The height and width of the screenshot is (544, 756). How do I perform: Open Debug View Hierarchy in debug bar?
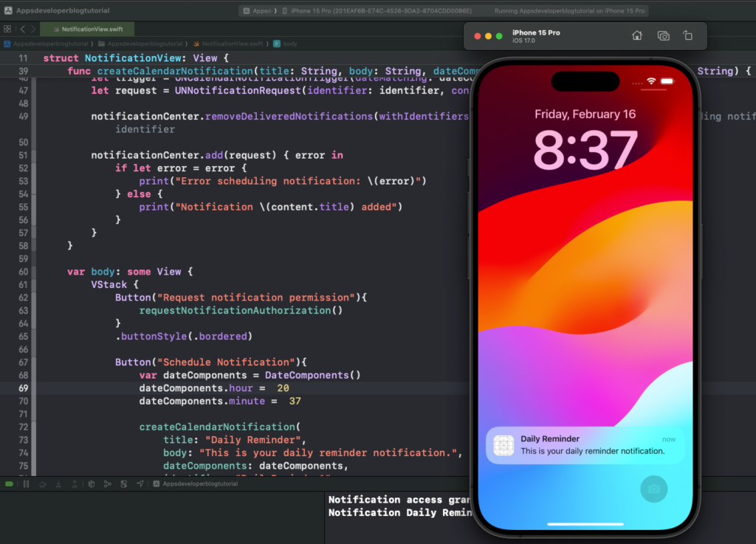(x=92, y=483)
